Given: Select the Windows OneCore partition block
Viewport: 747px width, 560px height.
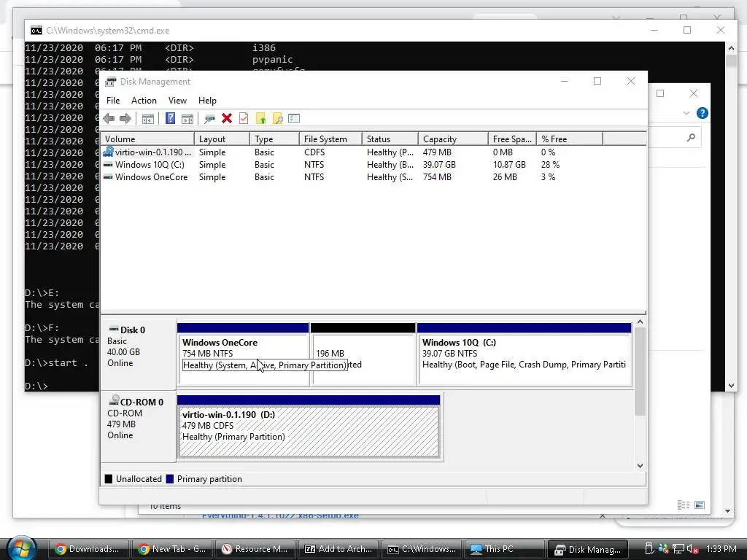Looking at the screenshot, I should coord(243,354).
